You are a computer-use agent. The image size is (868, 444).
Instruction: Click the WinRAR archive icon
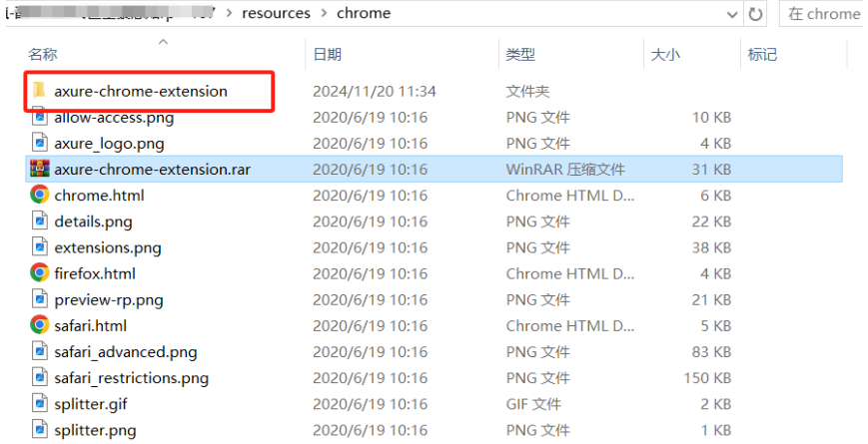click(39, 169)
